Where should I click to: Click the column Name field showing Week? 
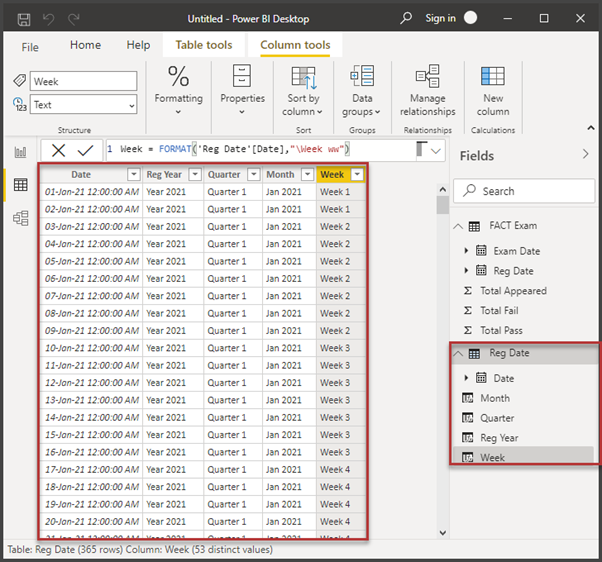pos(83,81)
